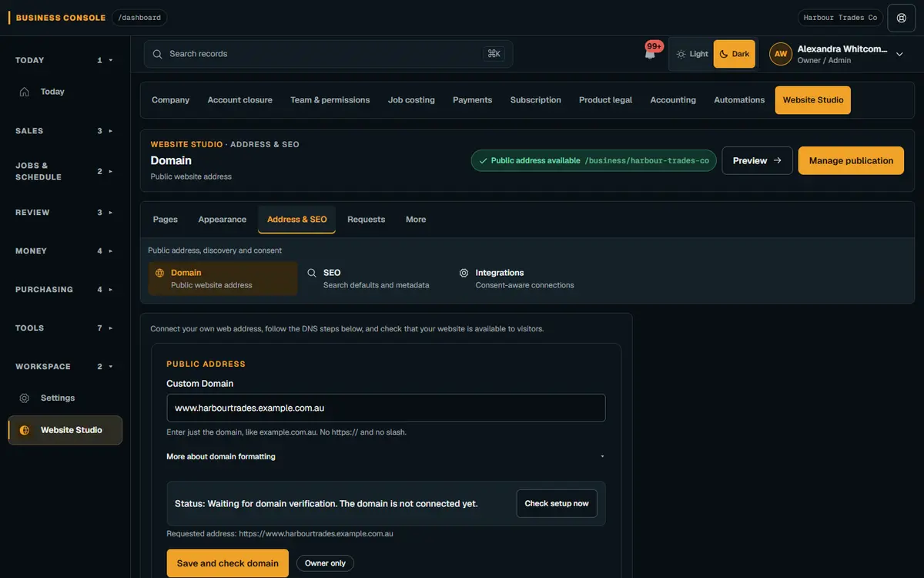The image size is (924, 578).
Task: Click the search magnifier icon
Action: pos(157,54)
